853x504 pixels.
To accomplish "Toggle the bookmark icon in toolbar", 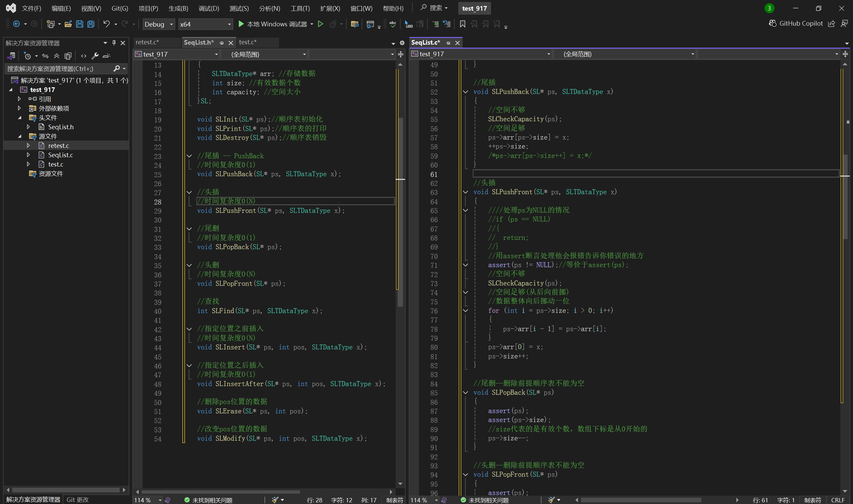I will (x=462, y=24).
